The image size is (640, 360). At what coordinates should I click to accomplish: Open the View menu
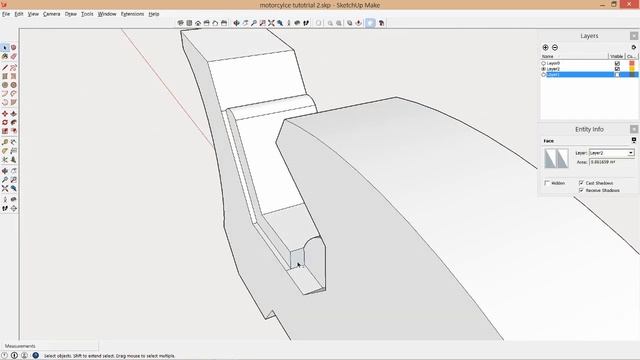[x=33, y=14]
